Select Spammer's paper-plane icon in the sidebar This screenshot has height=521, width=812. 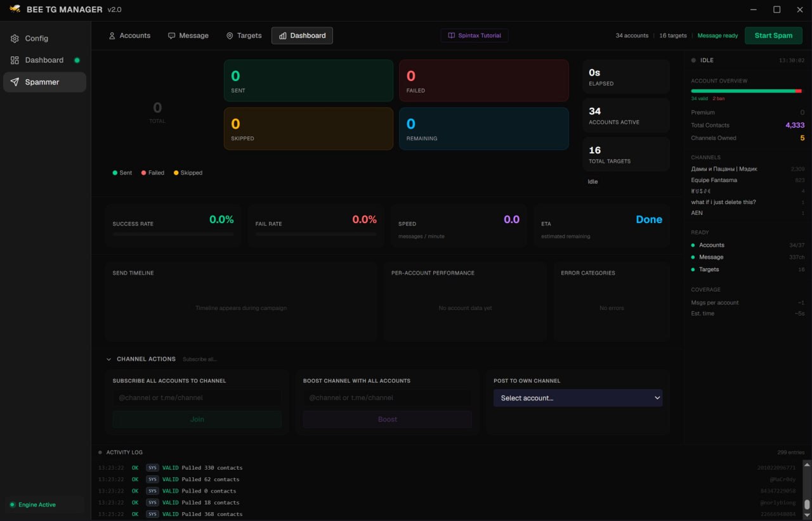coord(15,82)
